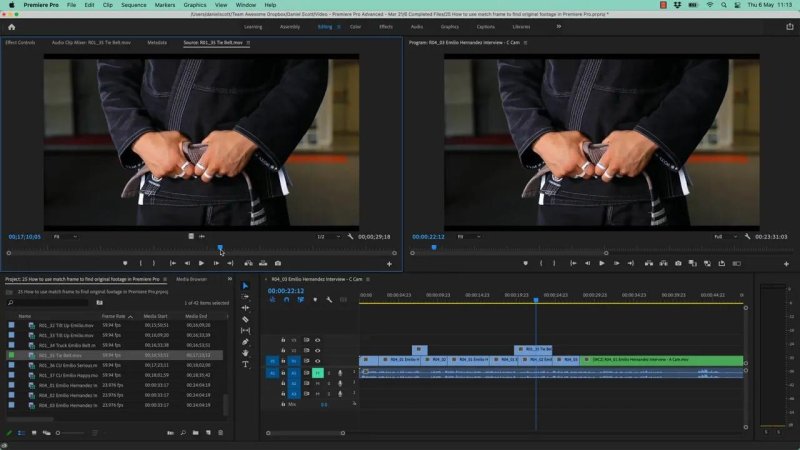This screenshot has height=450, width=800.
Task: Open Source monitor 1/2 resolution dropdown
Action: point(329,237)
